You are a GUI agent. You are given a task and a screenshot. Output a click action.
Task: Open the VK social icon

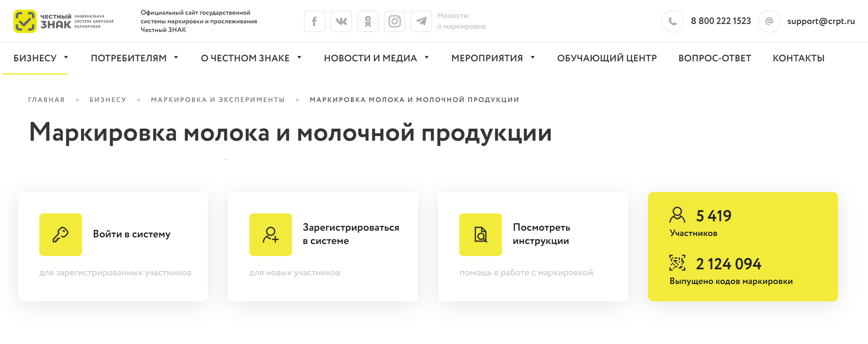click(x=341, y=21)
